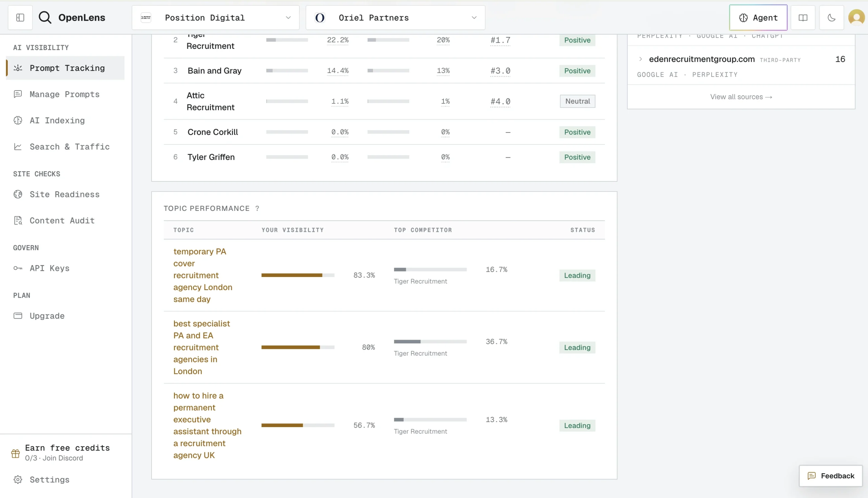The image size is (868, 498).
Task: Click the AI Indexing brain icon
Action: [18, 120]
